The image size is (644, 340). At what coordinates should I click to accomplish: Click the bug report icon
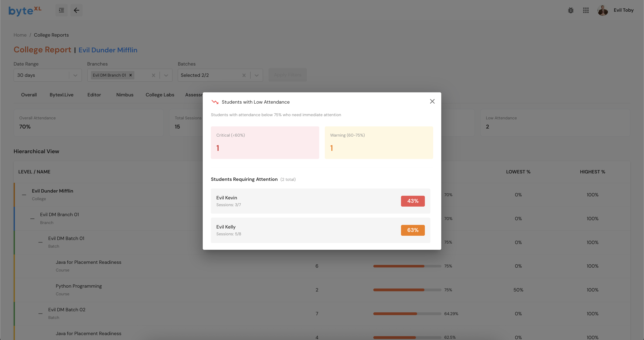point(571,10)
